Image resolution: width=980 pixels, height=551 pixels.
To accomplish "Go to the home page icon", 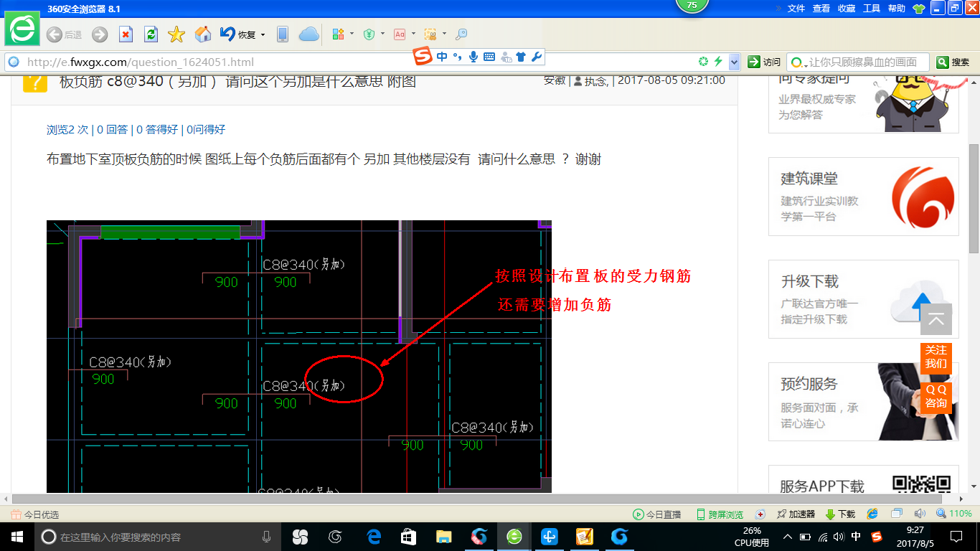I will tap(203, 34).
